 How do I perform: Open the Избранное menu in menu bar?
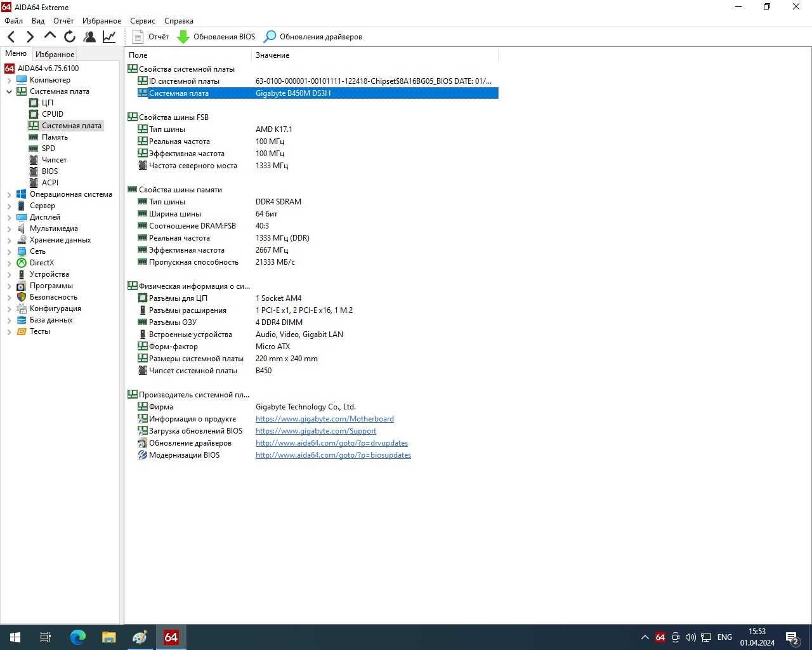pos(101,21)
